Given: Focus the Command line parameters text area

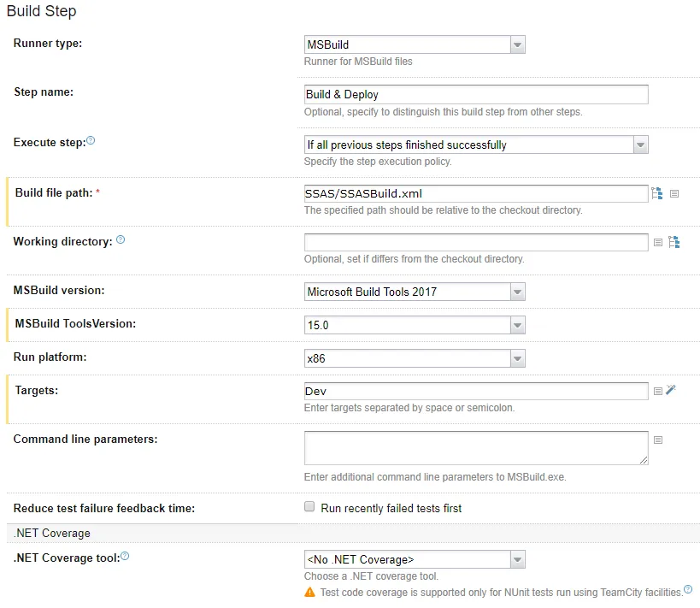Looking at the screenshot, I should 476,448.
